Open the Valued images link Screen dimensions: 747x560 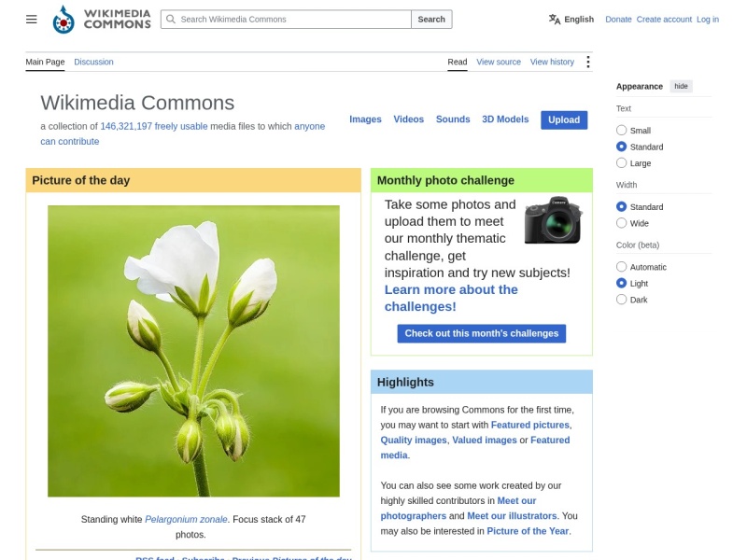click(x=485, y=440)
